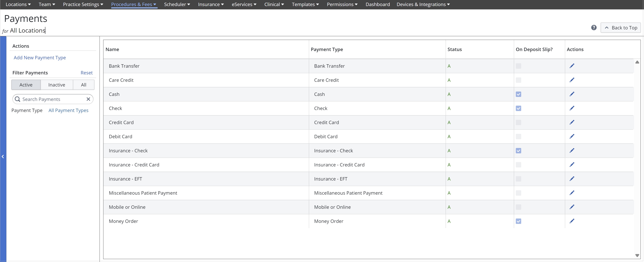Click the table scrollbar down arrow
The image size is (644, 262).
637,255
